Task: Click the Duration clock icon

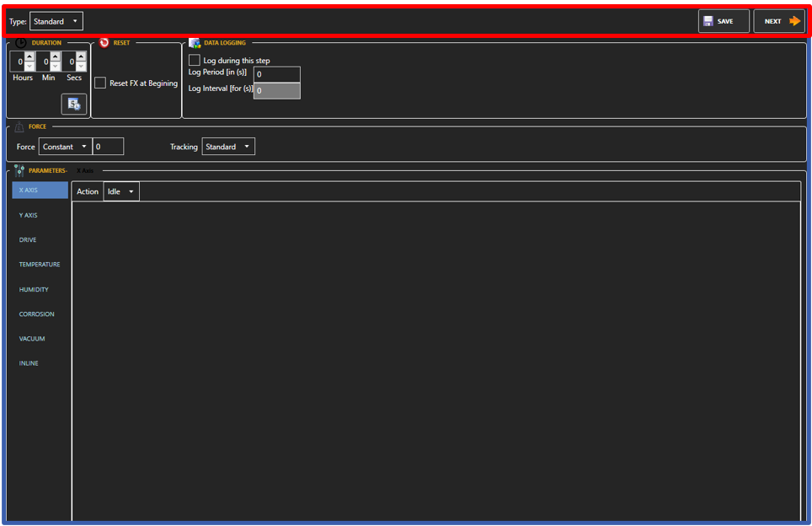Action: click(19, 41)
